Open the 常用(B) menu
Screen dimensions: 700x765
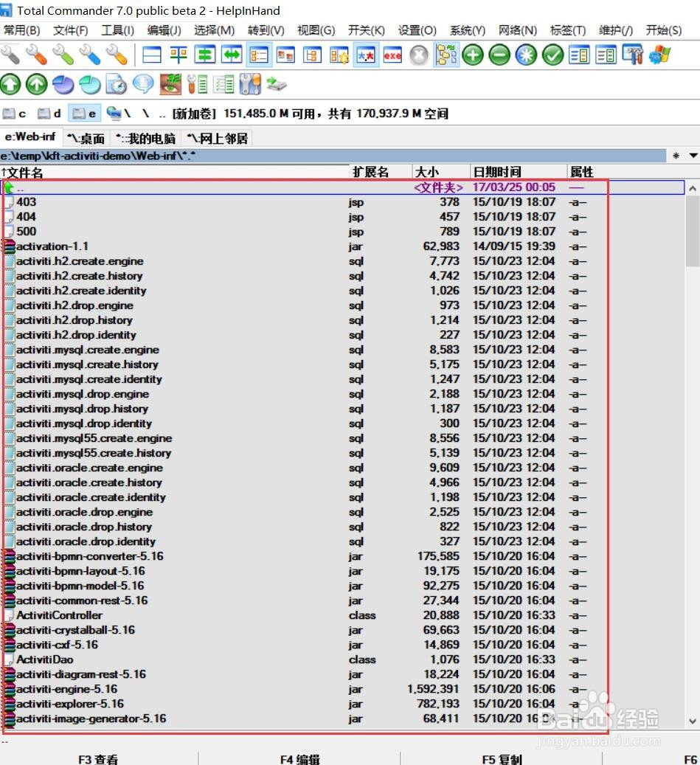pos(21,30)
